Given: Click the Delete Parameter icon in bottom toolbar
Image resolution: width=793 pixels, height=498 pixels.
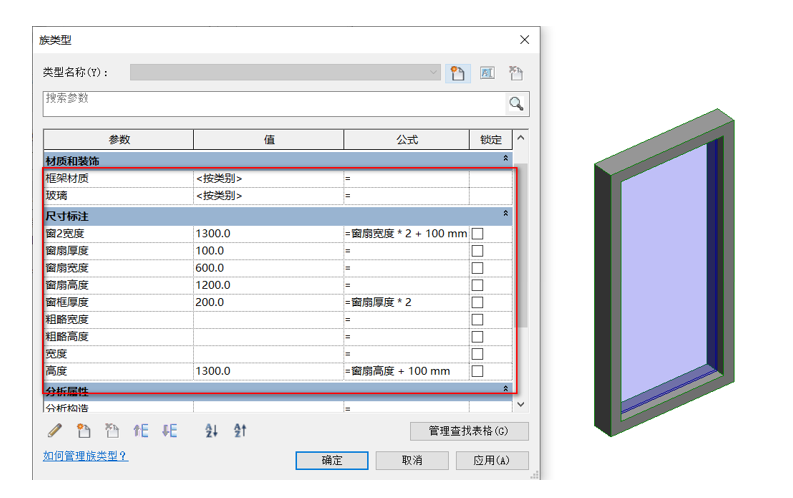Looking at the screenshot, I should [x=112, y=431].
